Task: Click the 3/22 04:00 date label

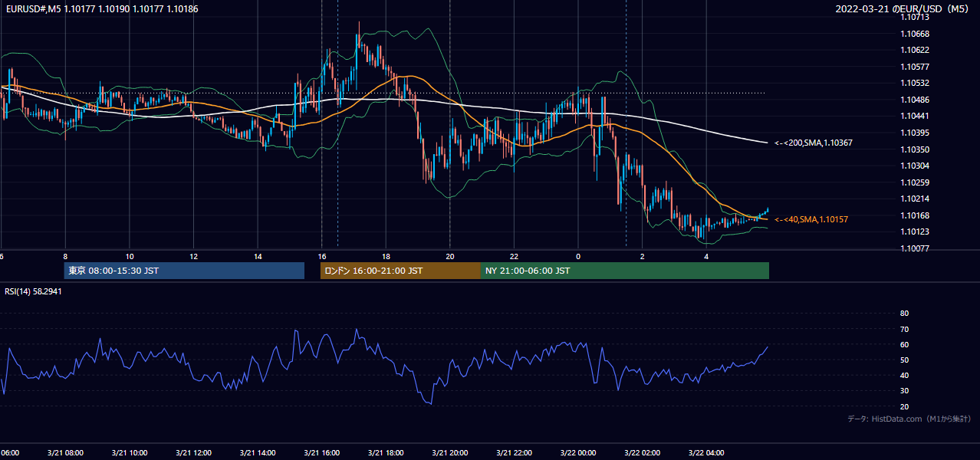Action: pyautogui.click(x=706, y=453)
